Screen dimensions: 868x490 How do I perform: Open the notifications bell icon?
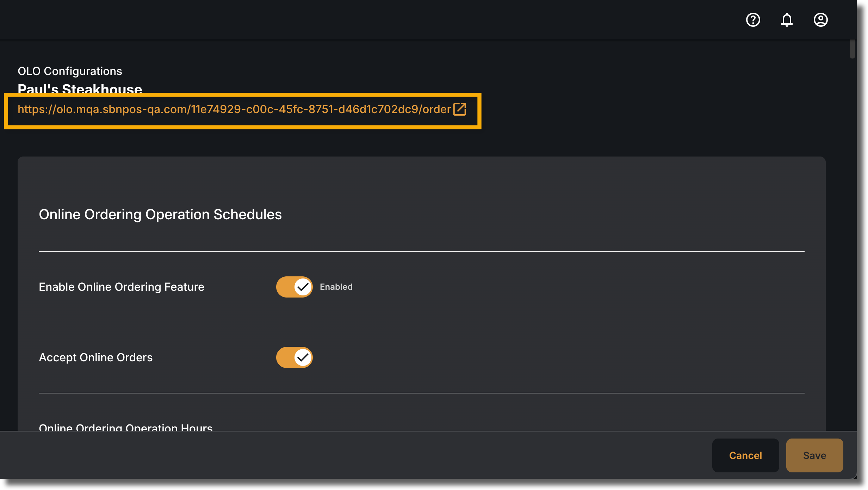coord(787,20)
